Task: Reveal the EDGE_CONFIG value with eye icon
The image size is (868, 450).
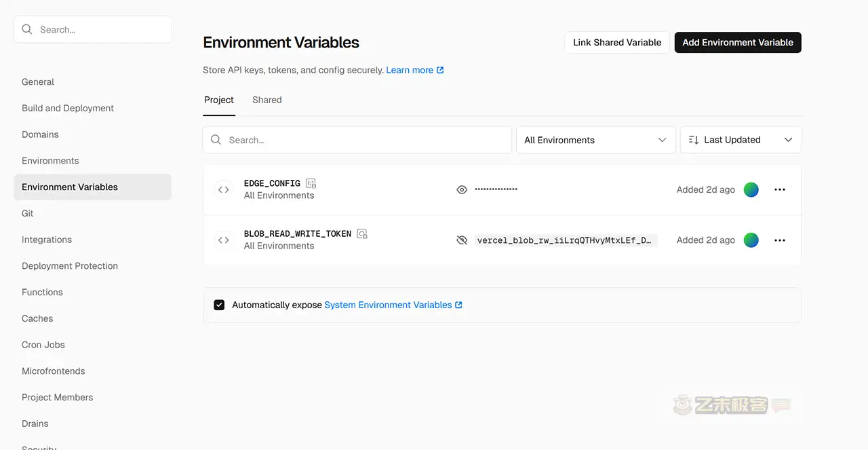Action: [462, 190]
